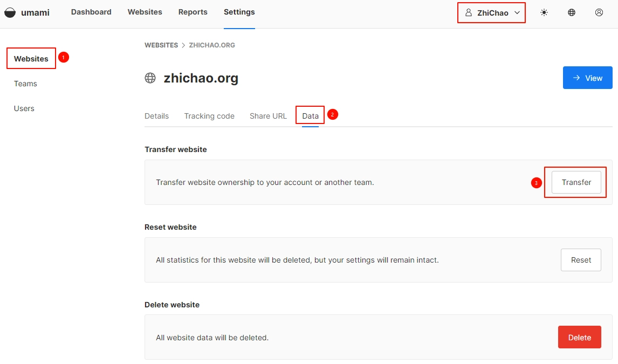618x364 pixels.
Task: Click the WEBSITES breadcrumb link
Action: 161,45
